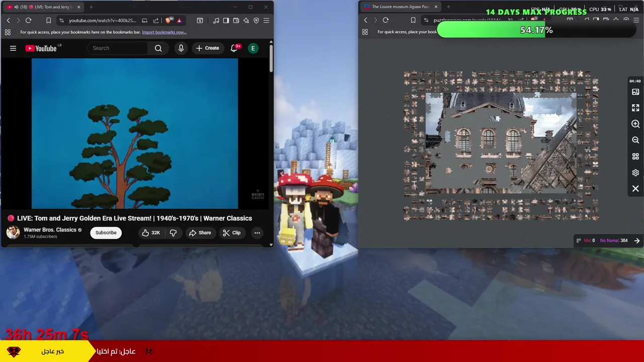
Task: Bookmark the puzzlegarage page
Action: click(413, 20)
